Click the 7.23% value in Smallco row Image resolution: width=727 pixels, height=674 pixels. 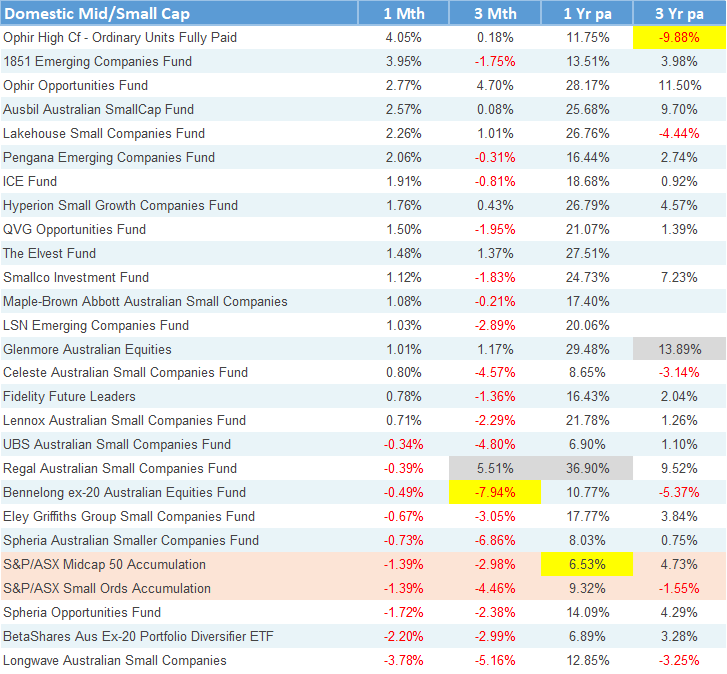(x=679, y=277)
